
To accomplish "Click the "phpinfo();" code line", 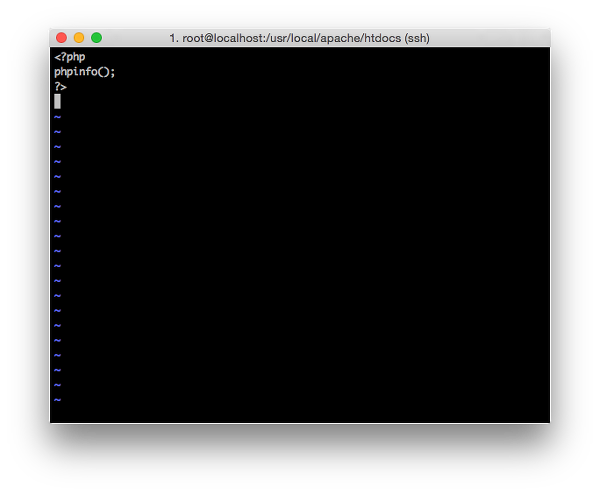I will (85, 72).
